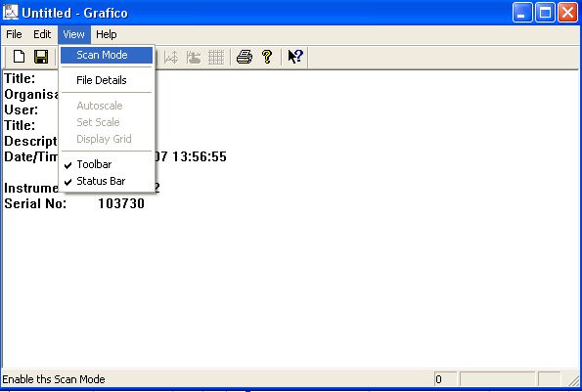Open the File menu

(14, 34)
